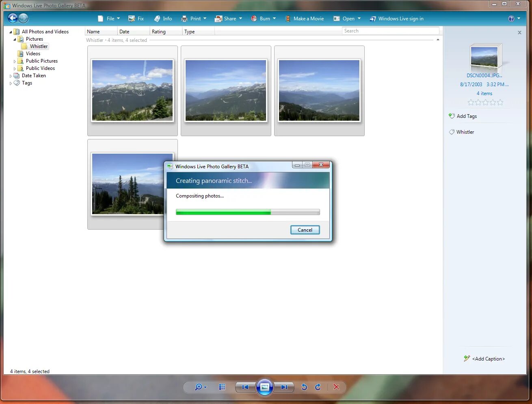The image size is (532, 404).
Task: Start the slide show
Action: pos(265,387)
